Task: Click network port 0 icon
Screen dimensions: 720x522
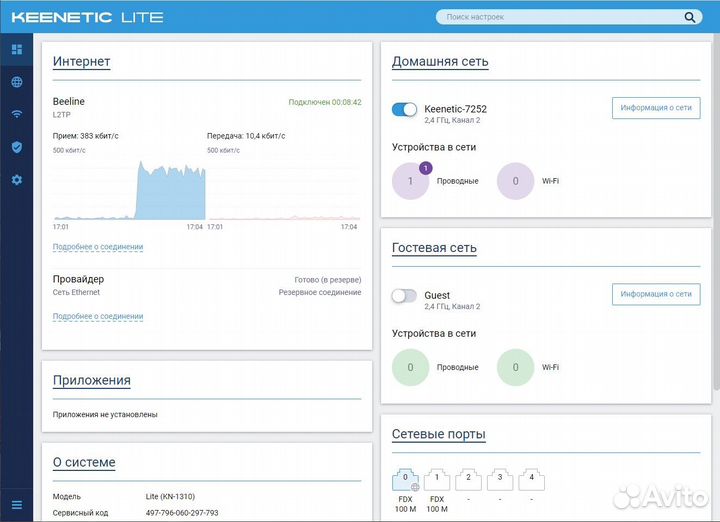Action: click(x=406, y=479)
